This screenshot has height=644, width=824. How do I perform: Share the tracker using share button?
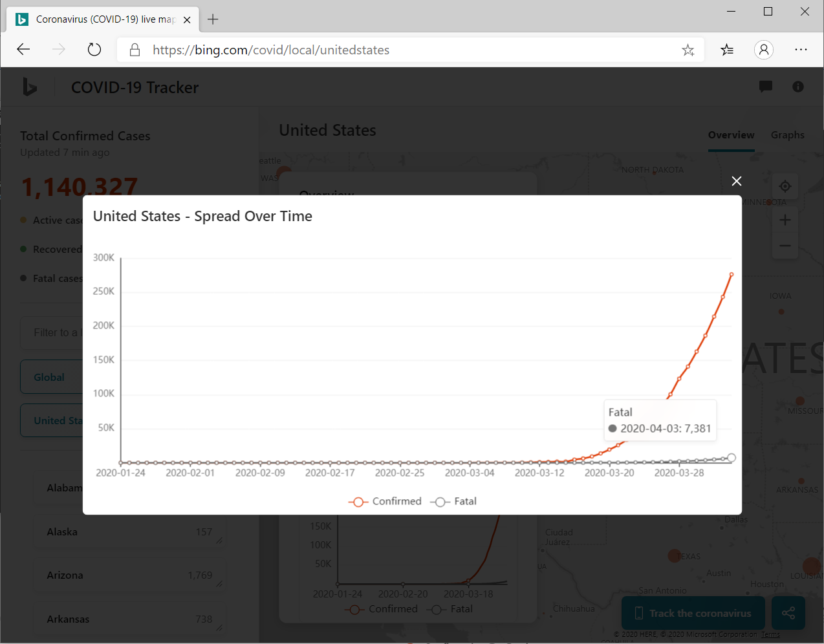pos(788,613)
